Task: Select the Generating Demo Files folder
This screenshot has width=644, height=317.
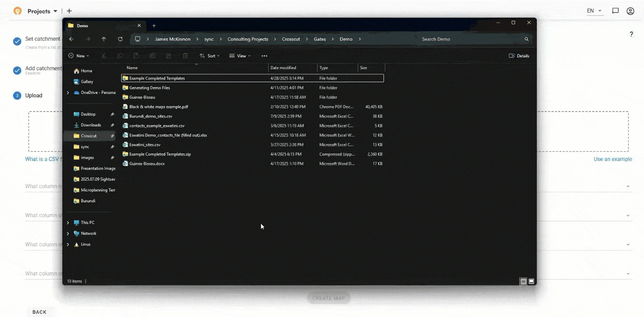Action: (252, 88)
